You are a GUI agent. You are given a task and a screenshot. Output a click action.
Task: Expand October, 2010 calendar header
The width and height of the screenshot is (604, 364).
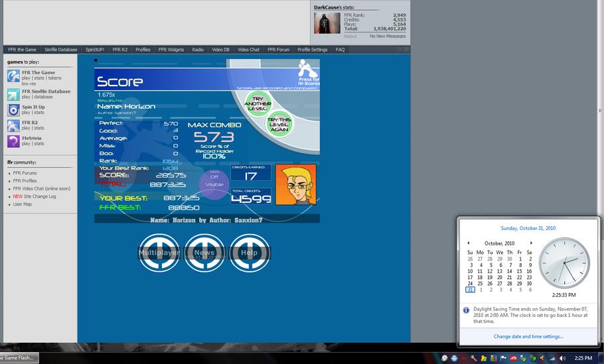[x=499, y=243]
